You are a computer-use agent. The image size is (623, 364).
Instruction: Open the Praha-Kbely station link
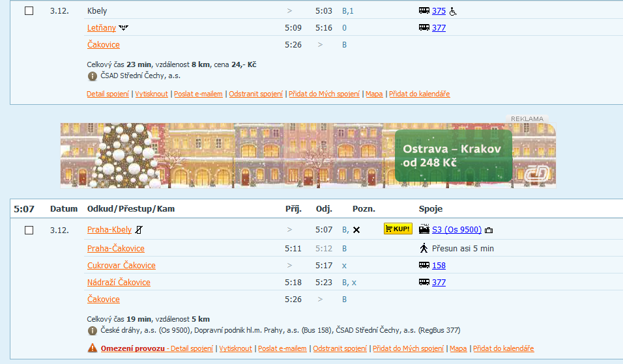pyautogui.click(x=109, y=229)
